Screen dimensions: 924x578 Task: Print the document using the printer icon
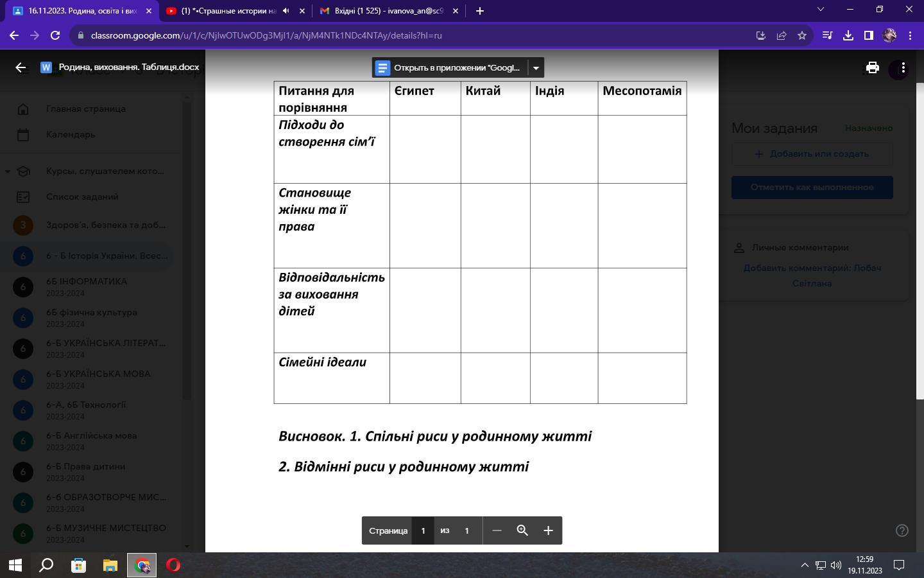872,67
